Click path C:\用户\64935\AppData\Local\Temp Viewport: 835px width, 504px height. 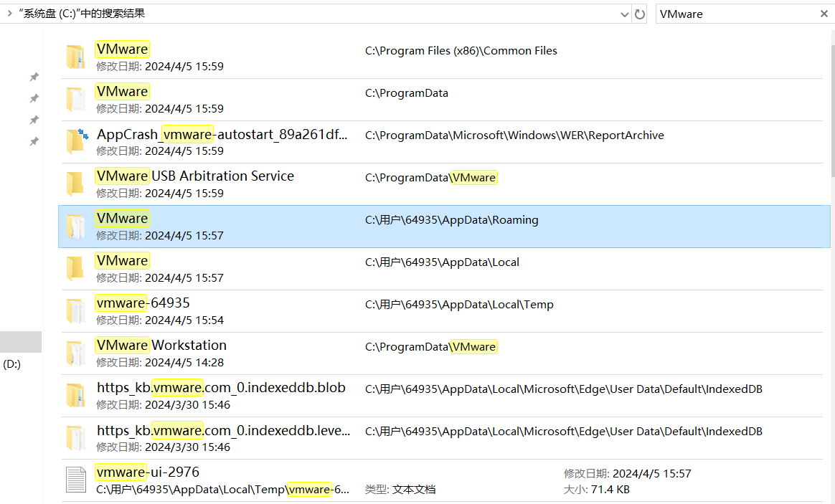(459, 305)
